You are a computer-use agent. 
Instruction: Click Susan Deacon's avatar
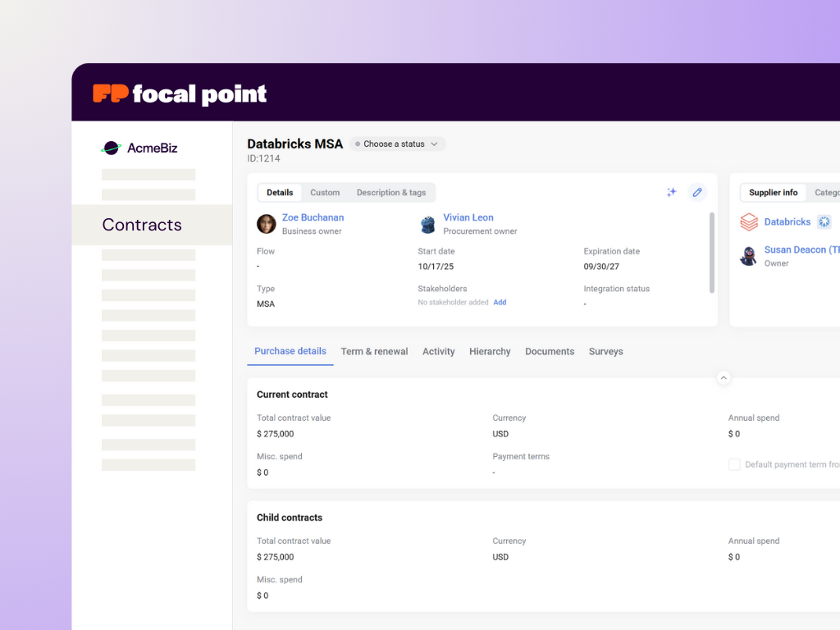click(749, 256)
